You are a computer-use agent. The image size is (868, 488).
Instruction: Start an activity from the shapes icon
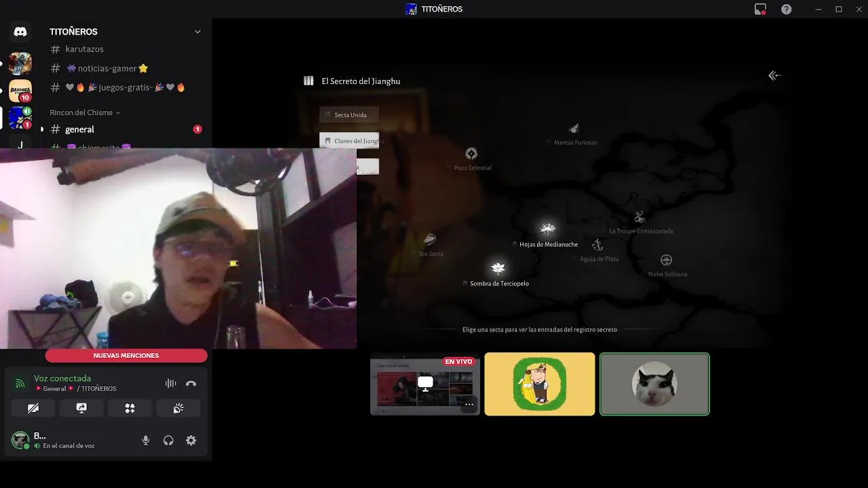click(130, 408)
